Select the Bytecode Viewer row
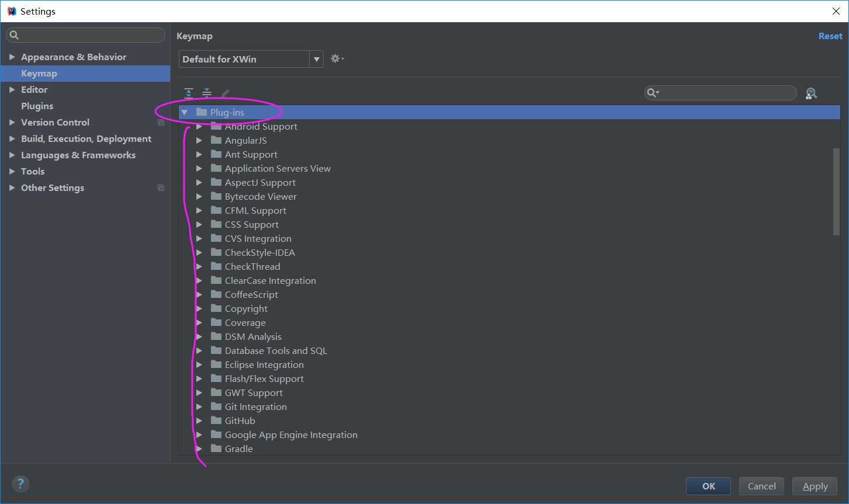Screen dimensions: 849x504 tap(510, 196)
